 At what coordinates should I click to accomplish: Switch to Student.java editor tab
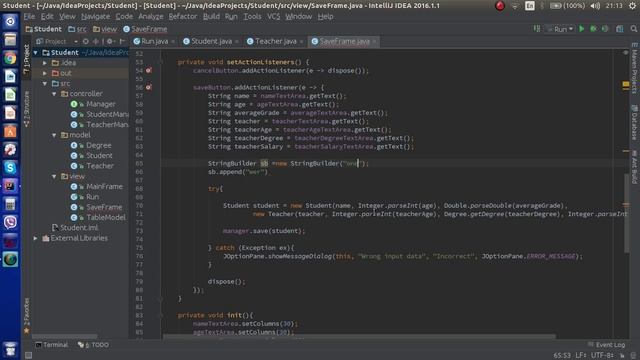(x=211, y=41)
